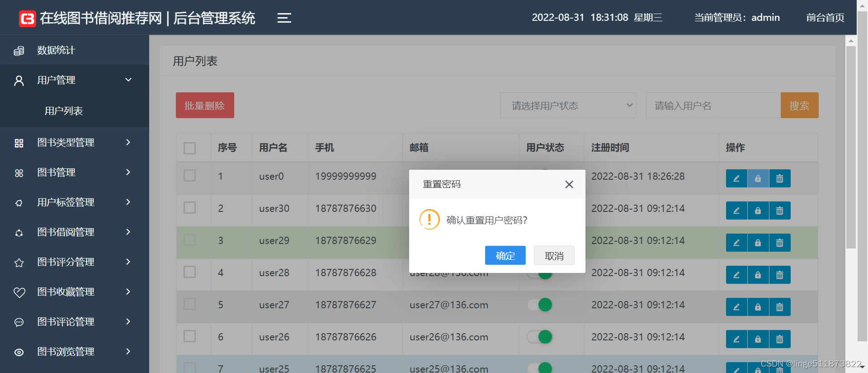
Task: Click the trash icon for user28
Action: (780, 275)
